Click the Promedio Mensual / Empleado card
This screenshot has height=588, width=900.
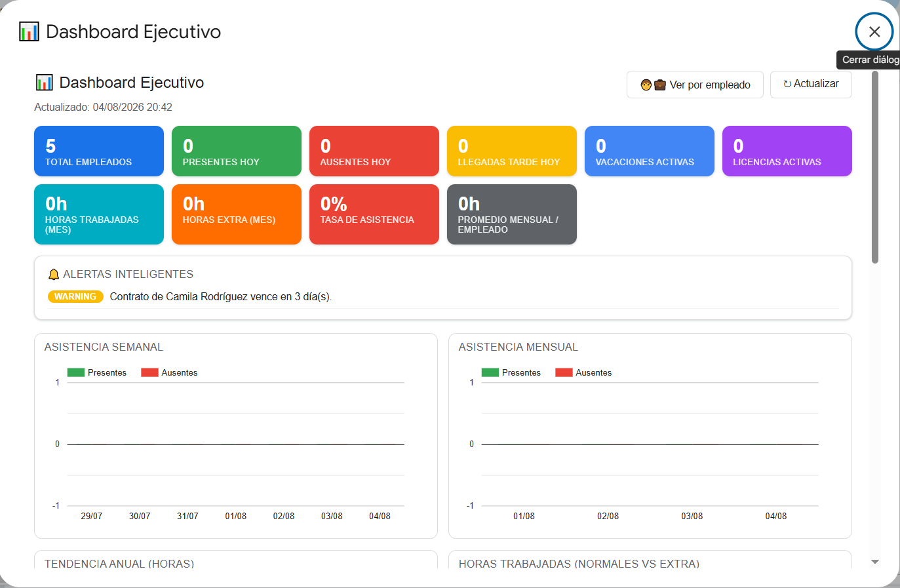(x=512, y=214)
